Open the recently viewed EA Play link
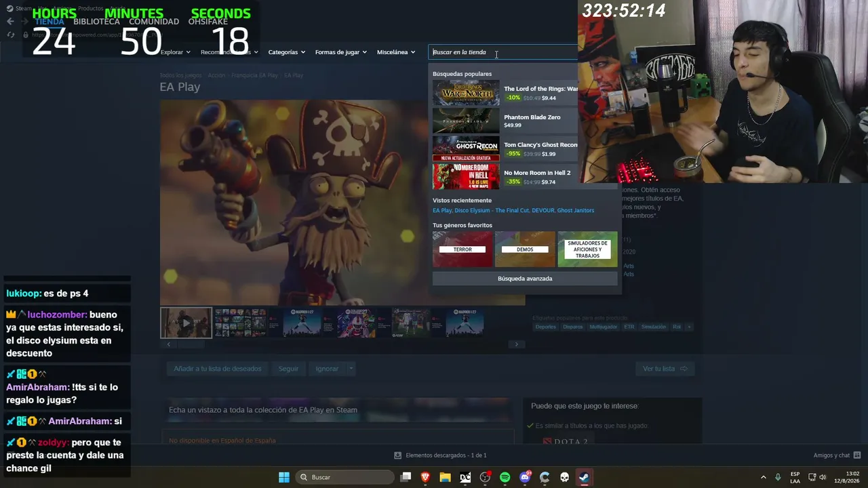868x488 pixels. point(442,211)
